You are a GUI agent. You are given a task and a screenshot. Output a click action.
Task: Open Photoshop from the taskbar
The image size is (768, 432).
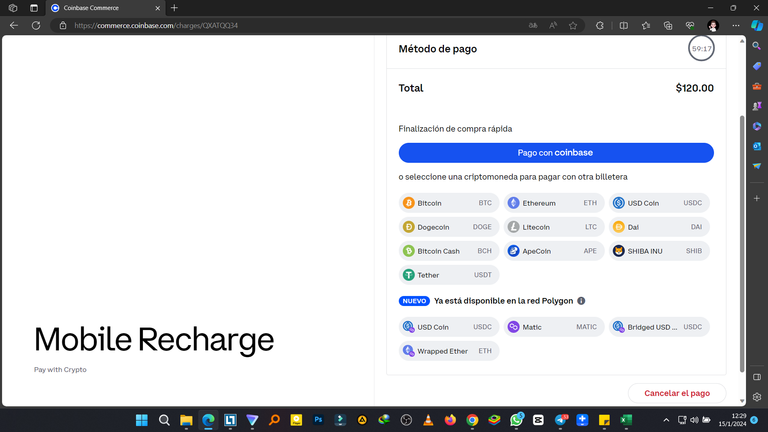(x=318, y=420)
